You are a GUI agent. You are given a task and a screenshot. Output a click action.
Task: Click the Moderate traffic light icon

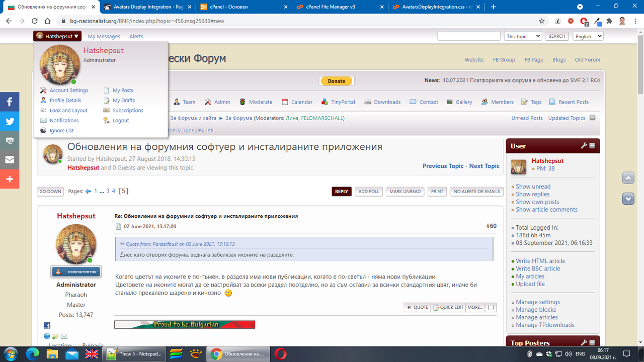click(x=243, y=102)
